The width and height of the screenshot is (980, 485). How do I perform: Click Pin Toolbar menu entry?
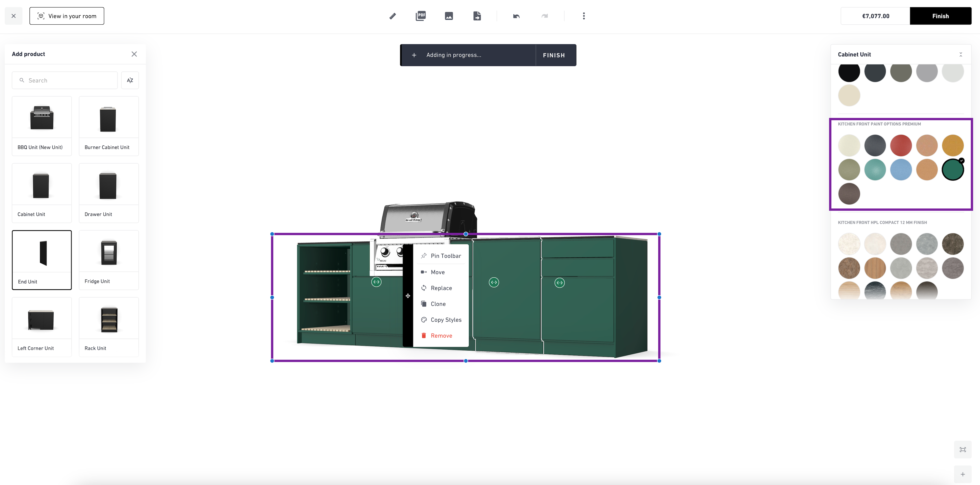(x=446, y=256)
